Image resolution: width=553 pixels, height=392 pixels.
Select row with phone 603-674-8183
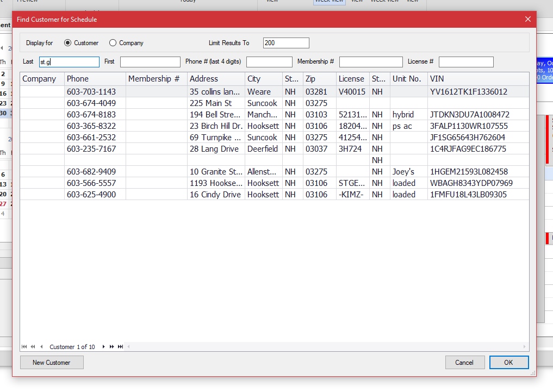275,115
